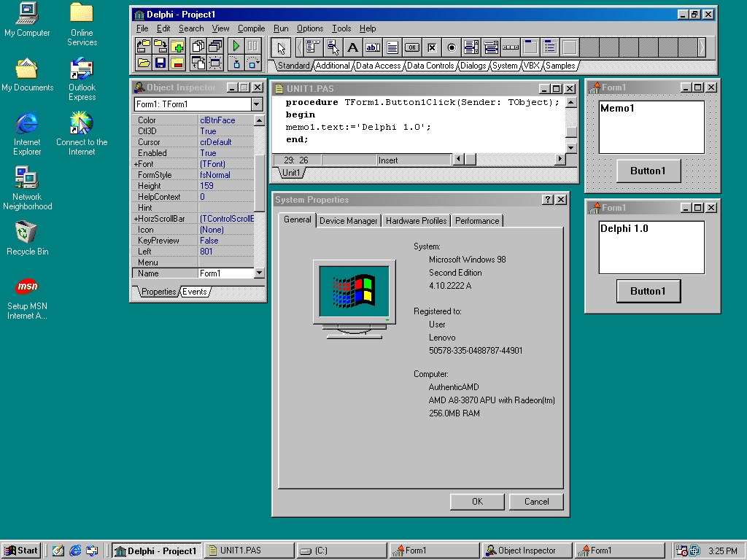
Task: Open the Options menu
Action: pyautogui.click(x=309, y=28)
